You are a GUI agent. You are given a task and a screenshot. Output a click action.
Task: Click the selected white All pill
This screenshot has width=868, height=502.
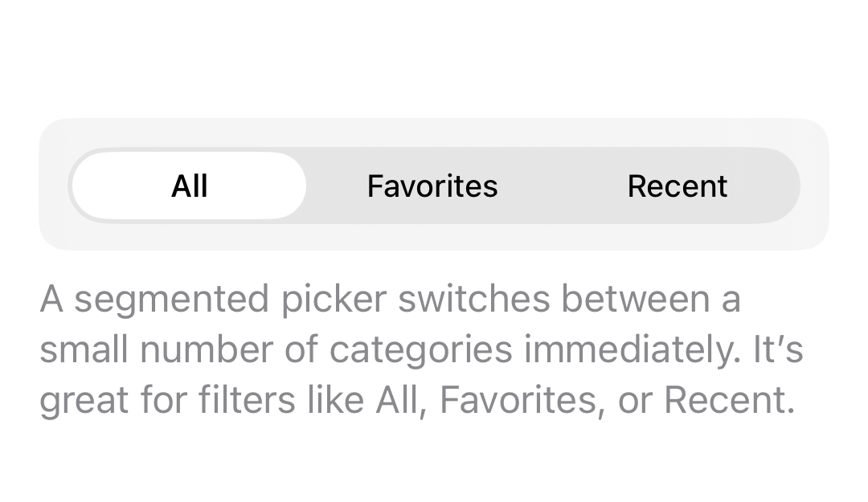tap(190, 186)
